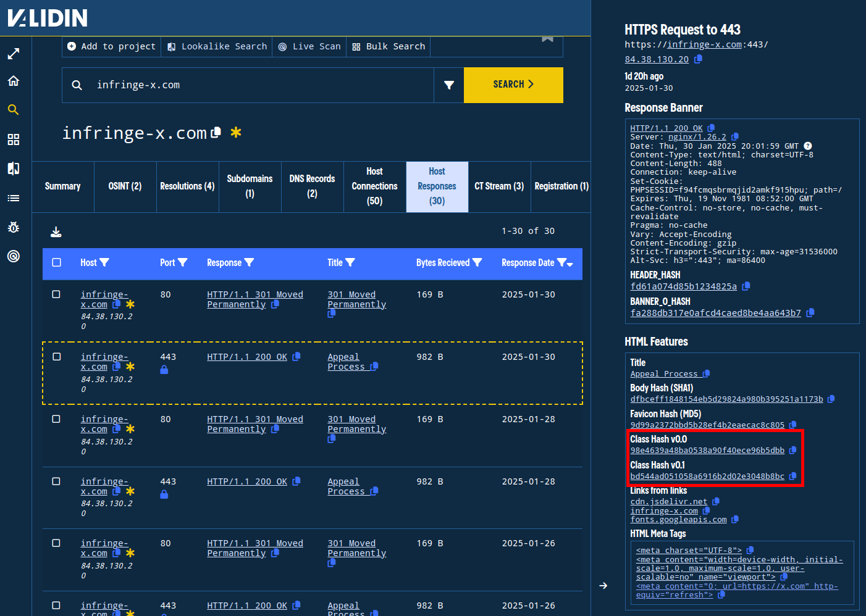Open the projects book sidebar icon
This screenshot has width=866, height=616.
[x=14, y=169]
